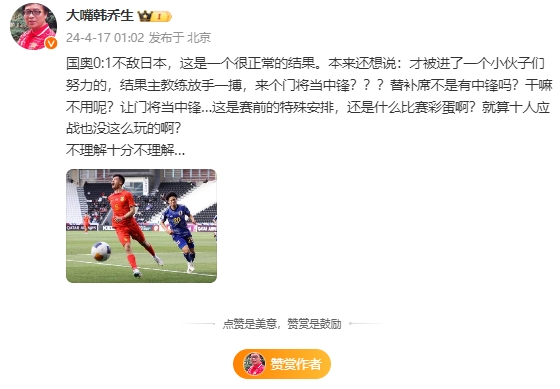Click the orange verified V badge
Viewport: 560px width, 389px height.
point(51,43)
